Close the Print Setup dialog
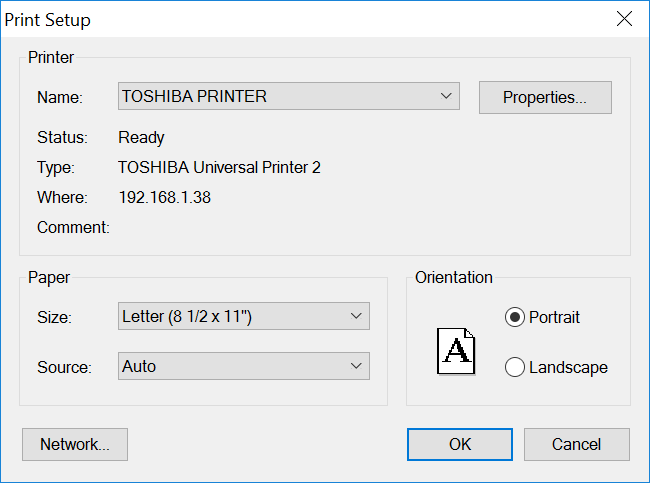650x483 pixels. (624, 19)
